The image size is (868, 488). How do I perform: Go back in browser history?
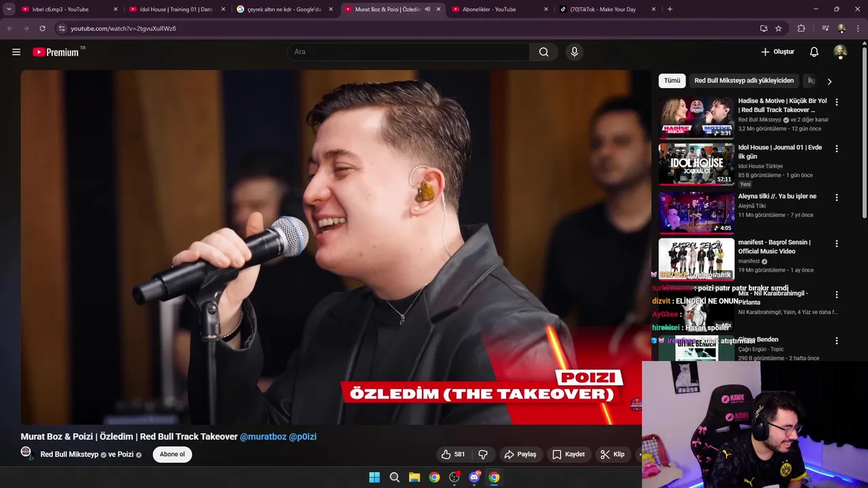pyautogui.click(x=9, y=28)
